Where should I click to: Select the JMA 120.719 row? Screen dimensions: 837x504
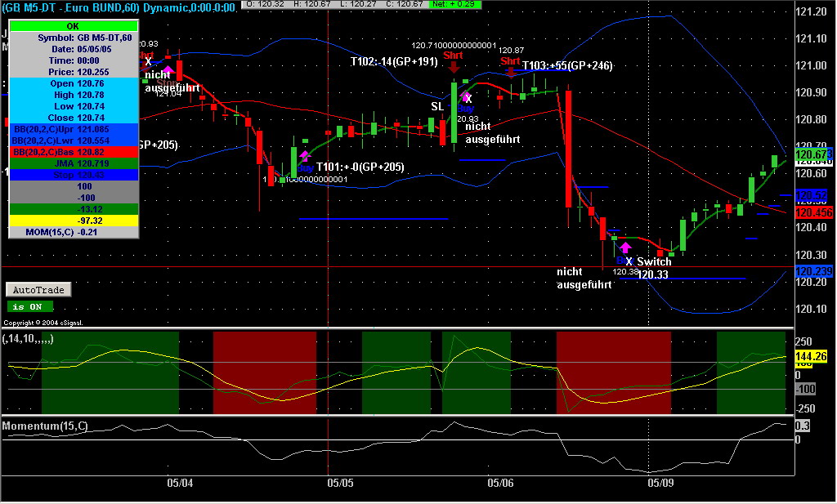[x=74, y=163]
